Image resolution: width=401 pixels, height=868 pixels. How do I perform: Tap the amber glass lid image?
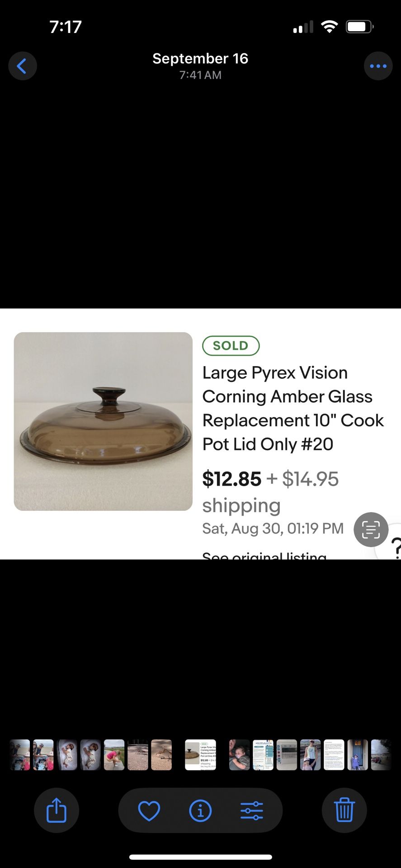pyautogui.click(x=103, y=421)
